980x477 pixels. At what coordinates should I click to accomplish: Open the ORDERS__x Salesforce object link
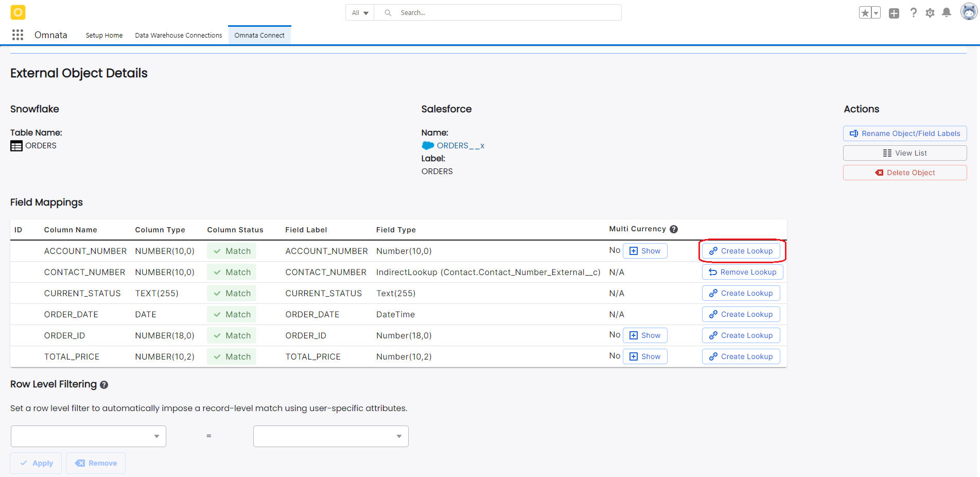(461, 146)
